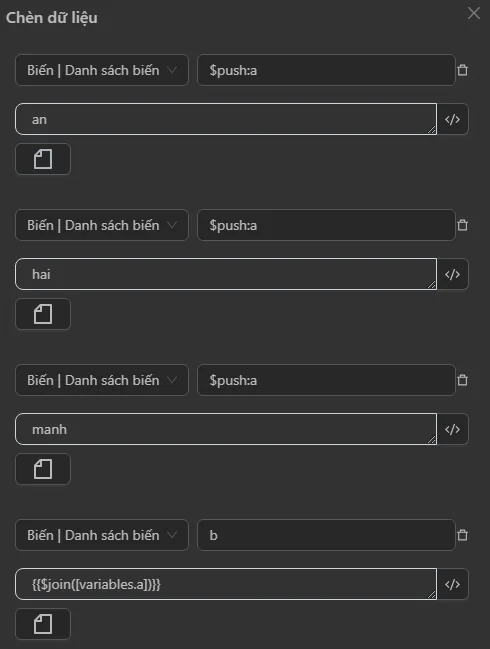Focus the first '$push:a' name field
The height and width of the screenshot is (649, 490).
(326, 70)
